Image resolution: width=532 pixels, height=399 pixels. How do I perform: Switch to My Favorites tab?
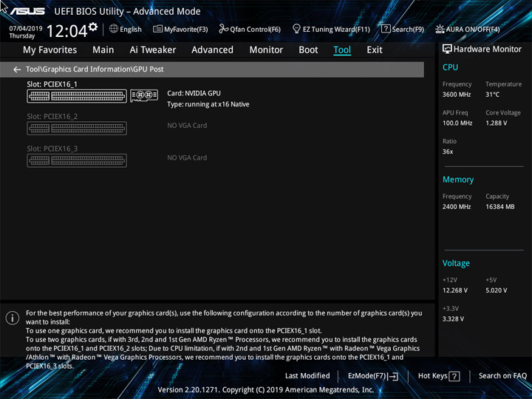pyautogui.click(x=50, y=50)
